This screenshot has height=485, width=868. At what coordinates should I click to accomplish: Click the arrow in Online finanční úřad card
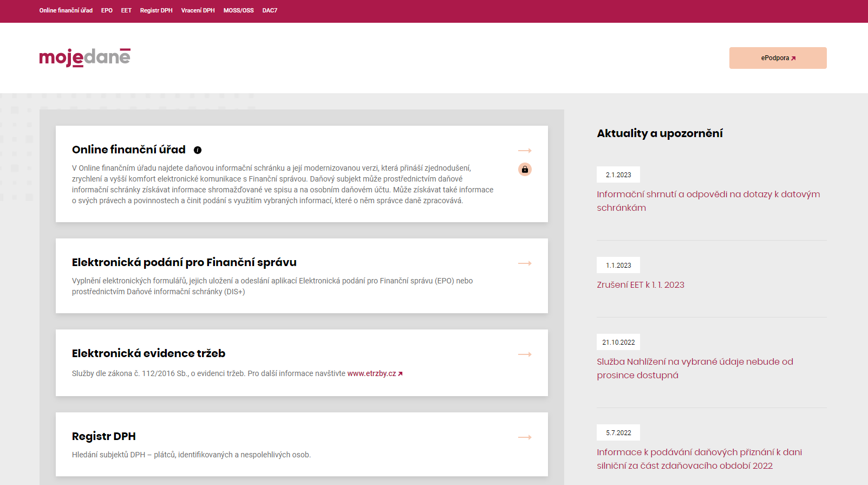pos(525,151)
